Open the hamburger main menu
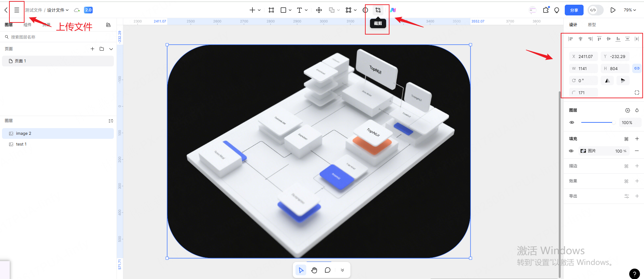Screen dimensions: 644x279 coord(16,10)
